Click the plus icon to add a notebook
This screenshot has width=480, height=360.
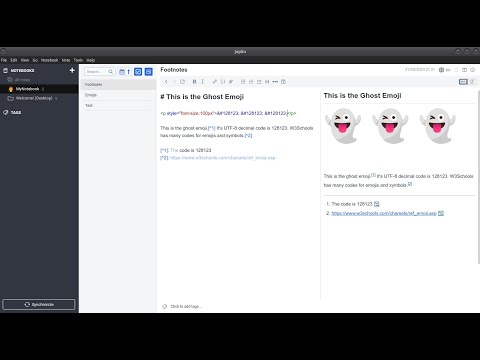click(72, 70)
